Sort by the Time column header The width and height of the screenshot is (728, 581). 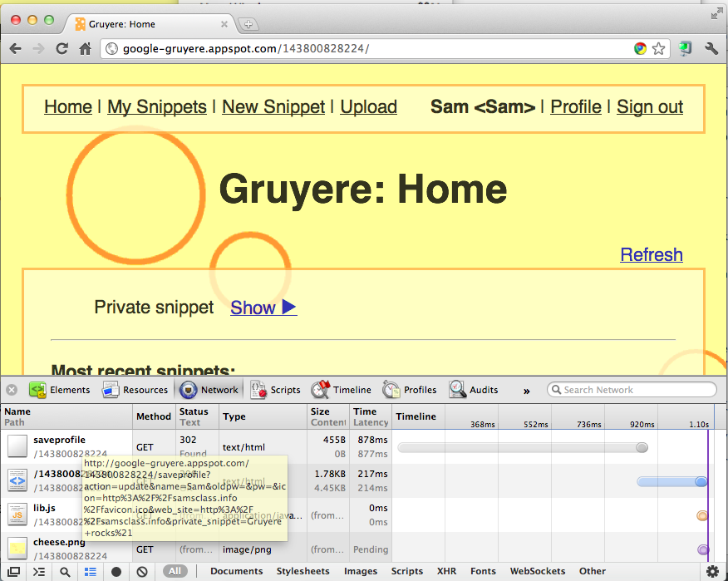coord(371,416)
